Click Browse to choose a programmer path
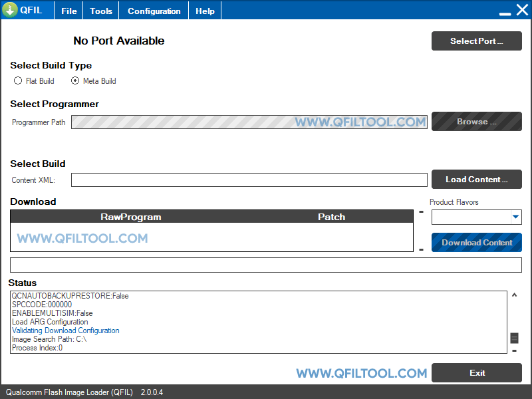 pyautogui.click(x=476, y=122)
